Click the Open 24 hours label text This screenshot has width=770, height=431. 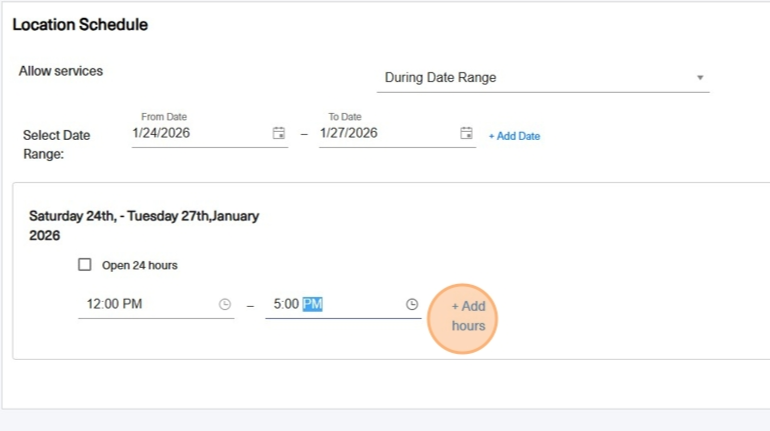pyautogui.click(x=139, y=266)
